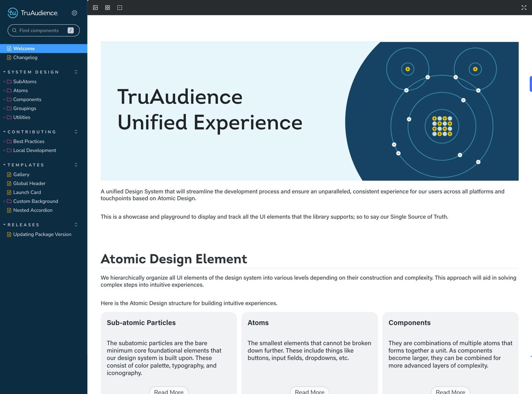Open the Changelog document
Viewport: 532px width, 394px height.
[x=25, y=58]
